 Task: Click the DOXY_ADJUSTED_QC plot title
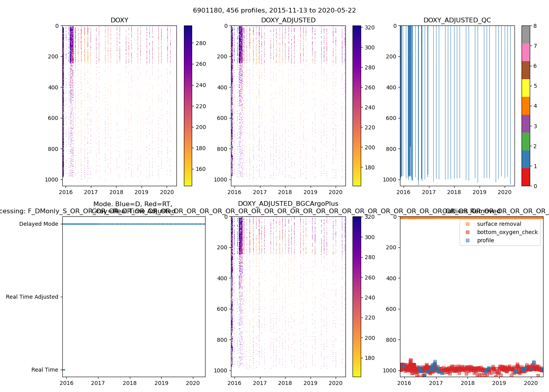coord(457,20)
